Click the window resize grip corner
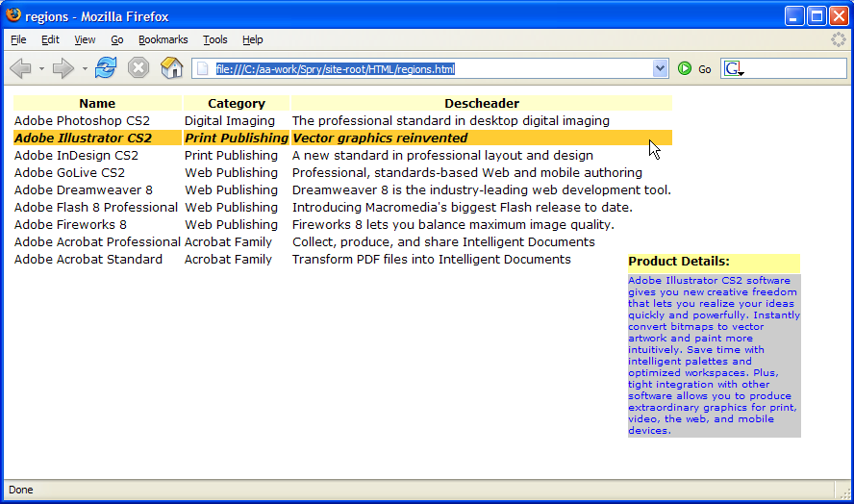This screenshot has height=504, width=854. [845, 493]
